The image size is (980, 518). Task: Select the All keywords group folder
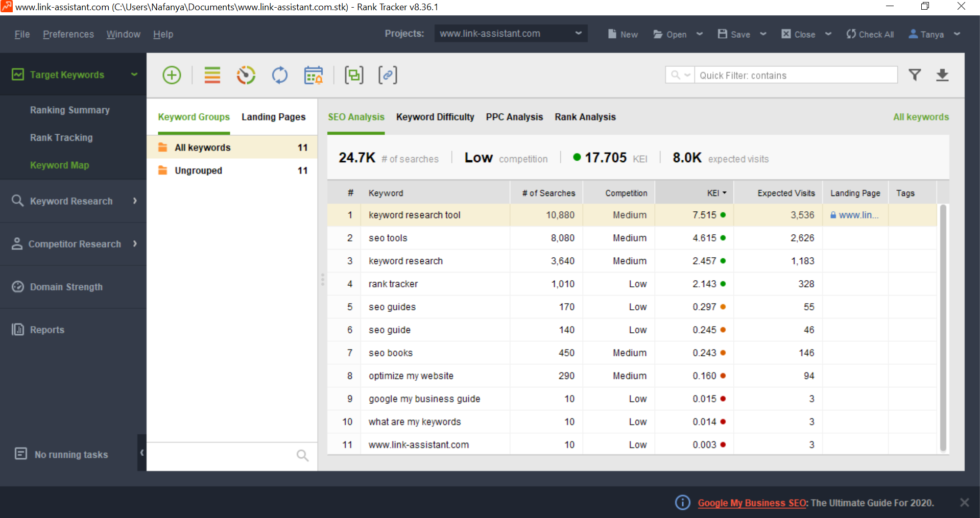232,147
